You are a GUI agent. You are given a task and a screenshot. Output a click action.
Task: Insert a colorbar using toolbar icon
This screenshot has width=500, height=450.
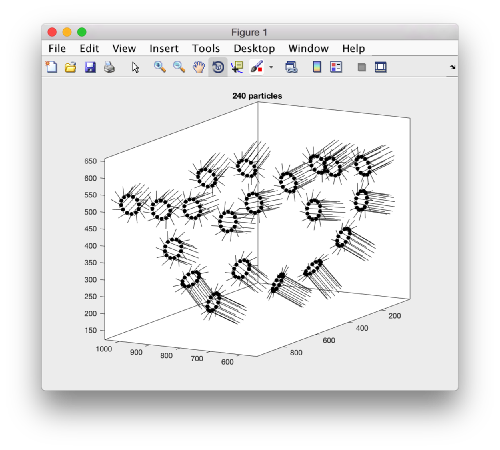click(317, 67)
